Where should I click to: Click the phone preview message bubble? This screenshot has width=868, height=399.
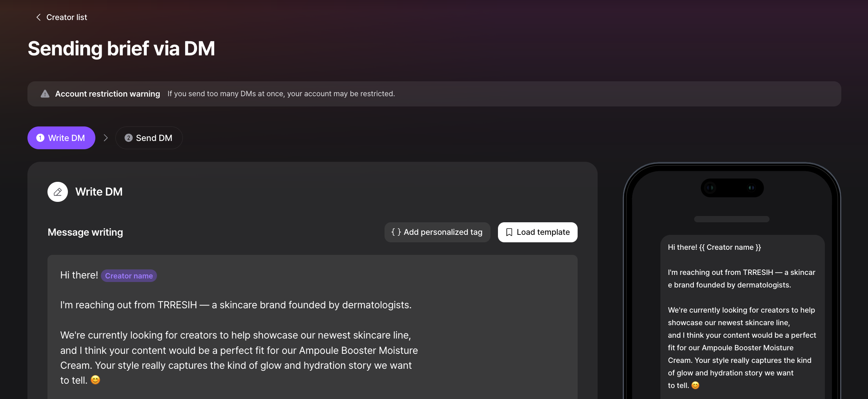742,317
